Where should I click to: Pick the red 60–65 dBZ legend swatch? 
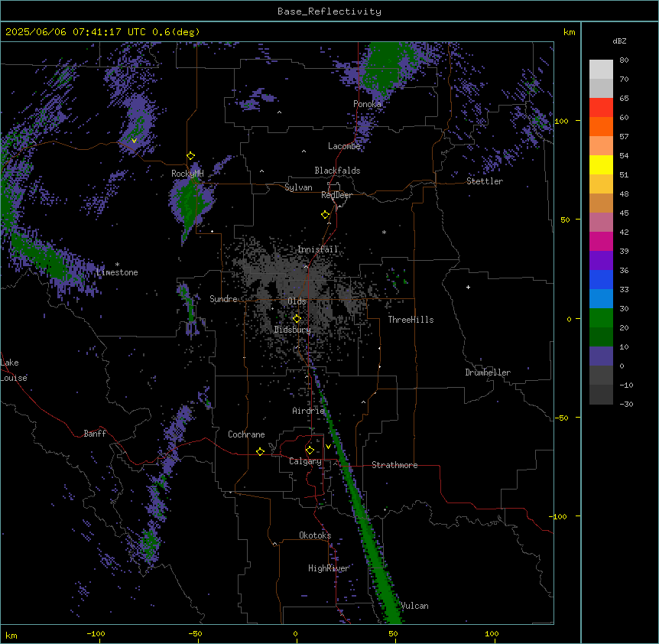click(601, 107)
